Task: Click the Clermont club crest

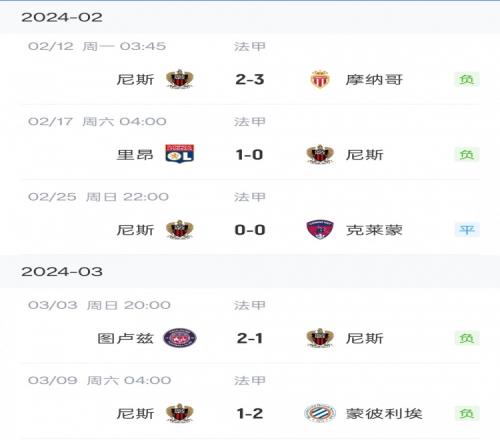Action: 320,229
